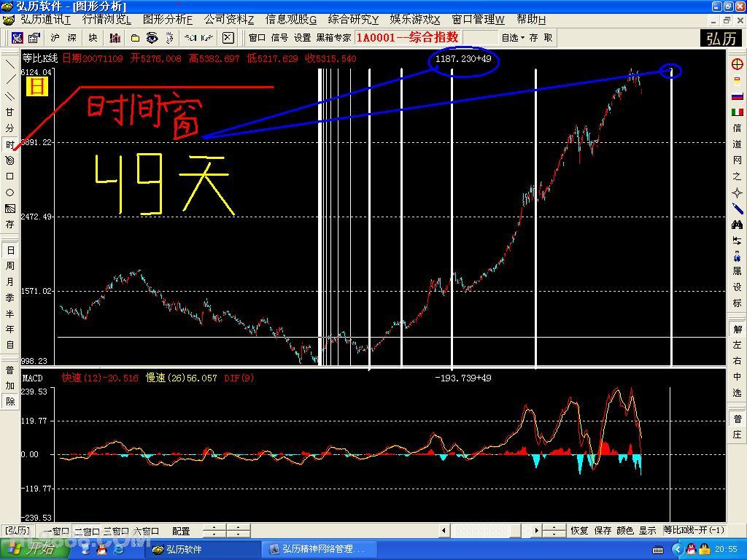Open the 颜色 color settings
Viewport: 747px width, 560px height.
tap(625, 531)
